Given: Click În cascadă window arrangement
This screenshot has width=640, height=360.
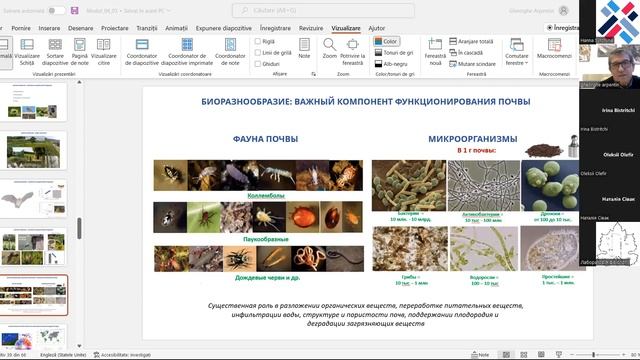Looking at the screenshot, I should tap(466, 53).
